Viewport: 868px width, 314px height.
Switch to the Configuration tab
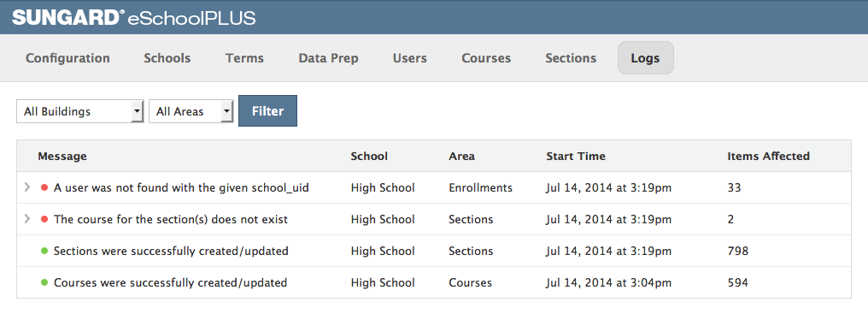67,57
